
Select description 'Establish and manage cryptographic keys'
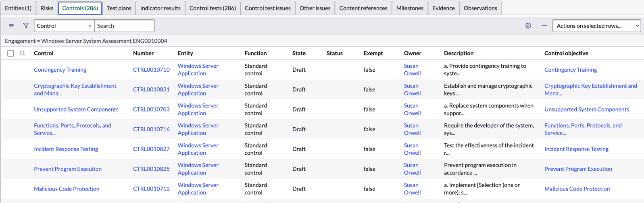[488, 89]
